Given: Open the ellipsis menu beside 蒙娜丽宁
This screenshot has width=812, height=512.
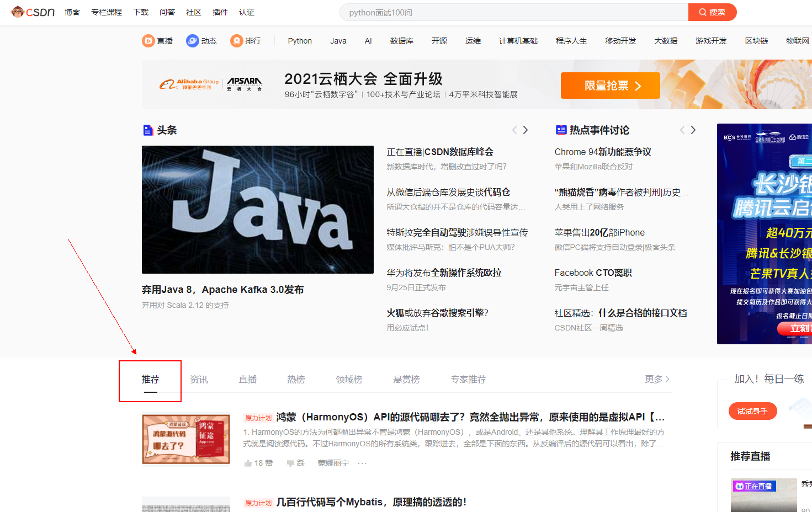Looking at the screenshot, I should tap(362, 463).
